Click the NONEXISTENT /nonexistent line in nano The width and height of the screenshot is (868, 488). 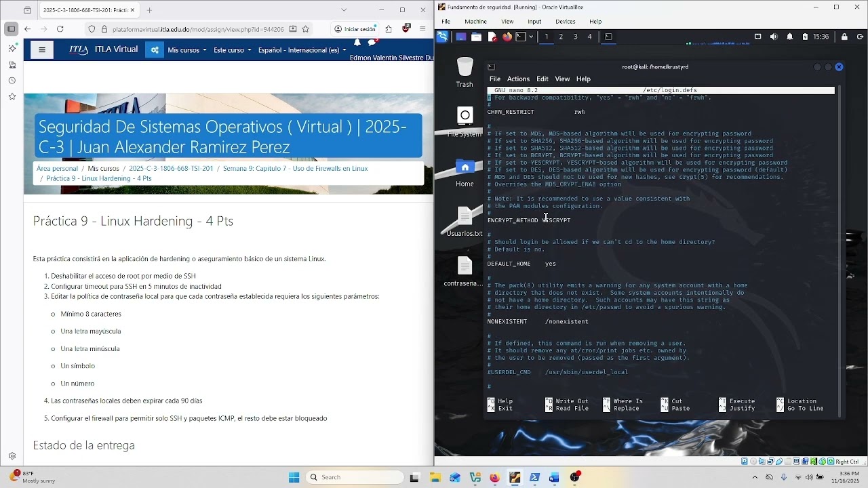538,321
